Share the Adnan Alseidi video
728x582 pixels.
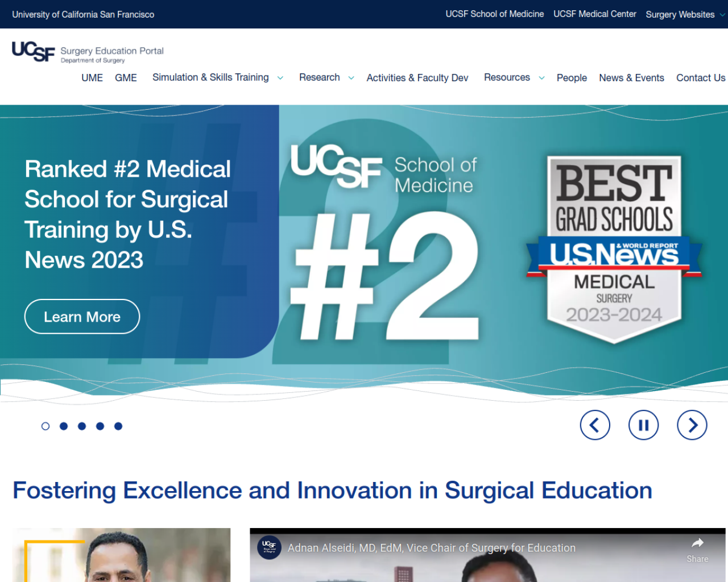point(697,550)
